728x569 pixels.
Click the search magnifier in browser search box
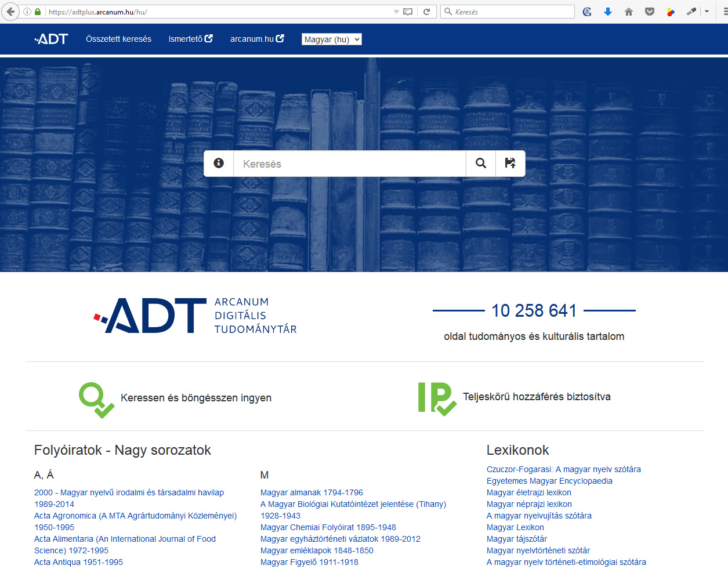[x=448, y=12]
